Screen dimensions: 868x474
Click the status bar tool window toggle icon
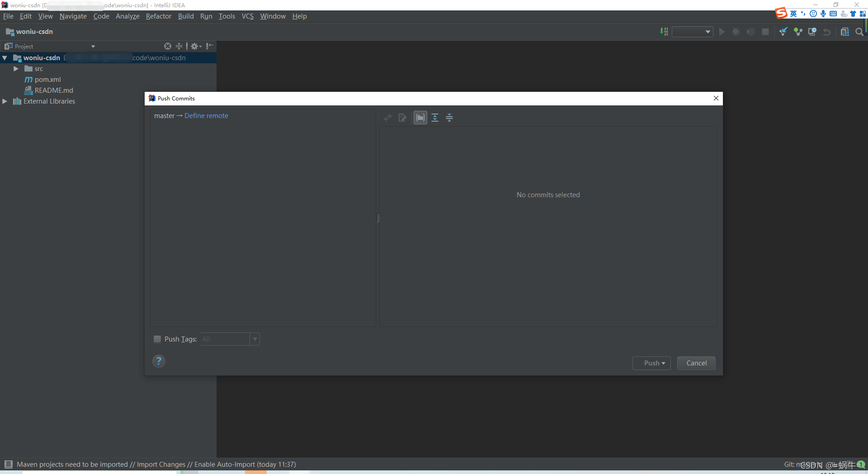click(x=9, y=464)
